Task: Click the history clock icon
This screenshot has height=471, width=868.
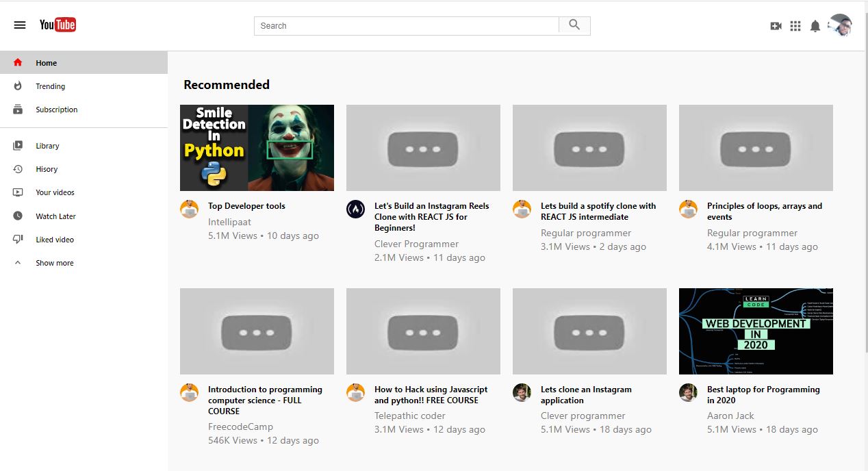Action: click(x=18, y=169)
